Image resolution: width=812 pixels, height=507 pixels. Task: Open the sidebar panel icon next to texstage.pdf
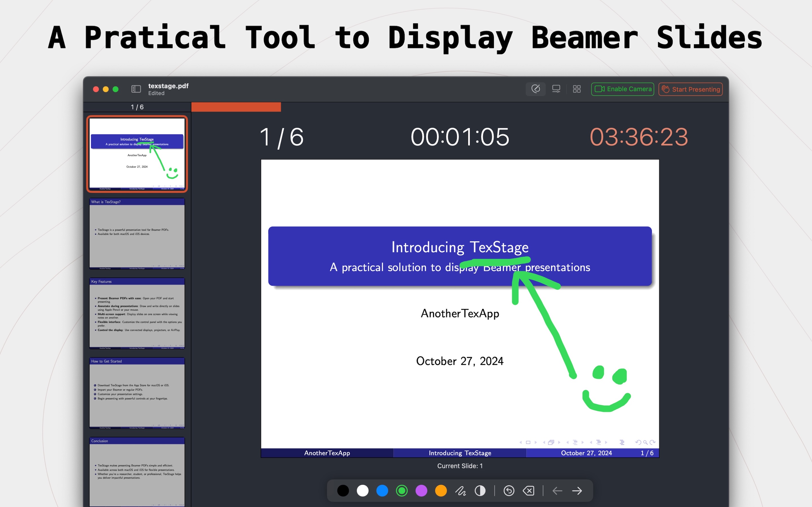pyautogui.click(x=136, y=89)
